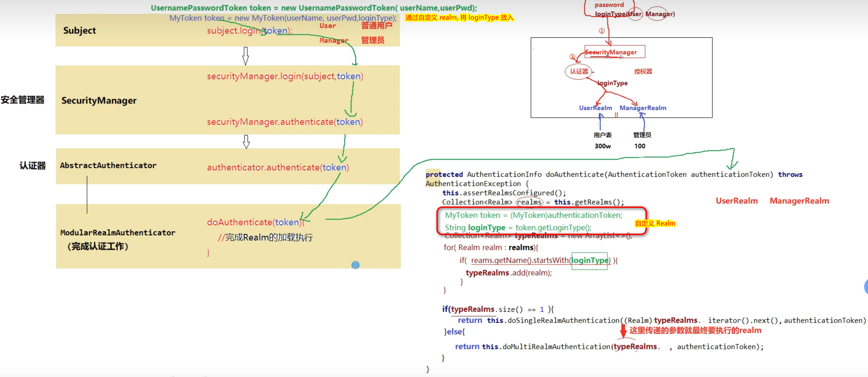Click 'String loginType = token.getLoginType();' line
Image resolution: width=868 pixels, height=377 pixels.
click(518, 228)
